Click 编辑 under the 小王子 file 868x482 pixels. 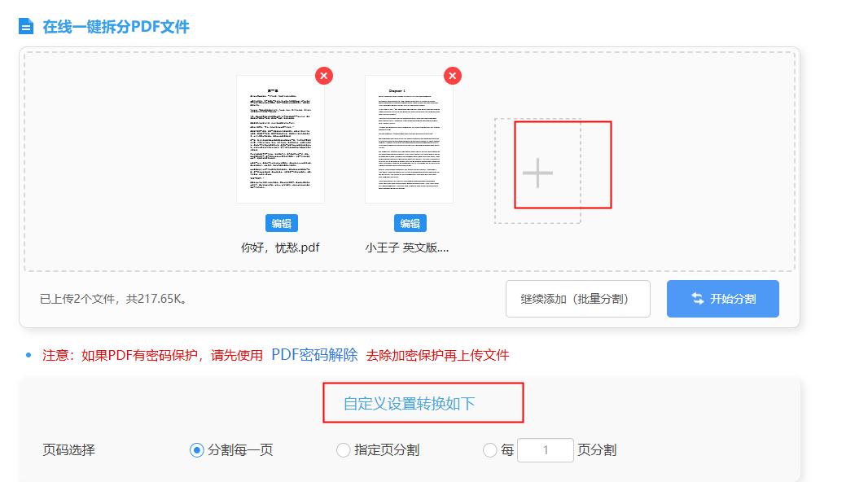410,223
